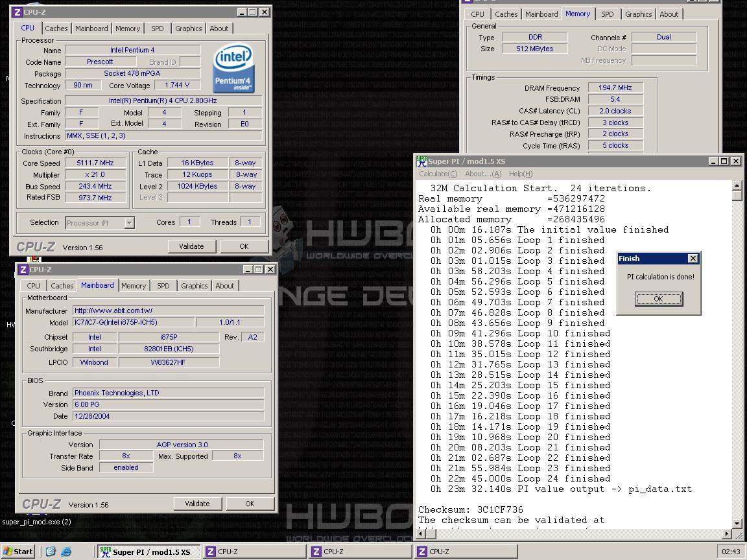Click Memory Size value 512 MBytes

[x=534, y=49]
